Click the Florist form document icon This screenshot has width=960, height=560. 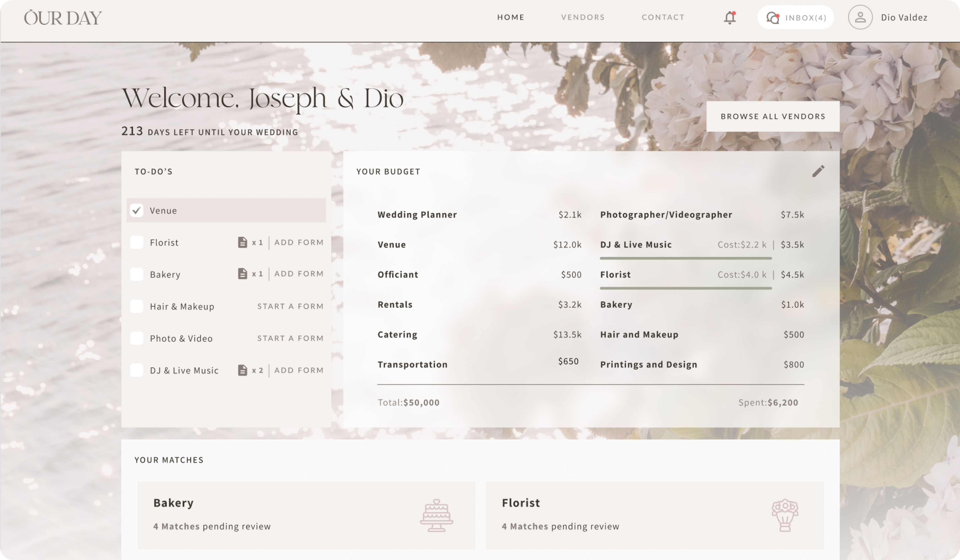[x=242, y=242]
